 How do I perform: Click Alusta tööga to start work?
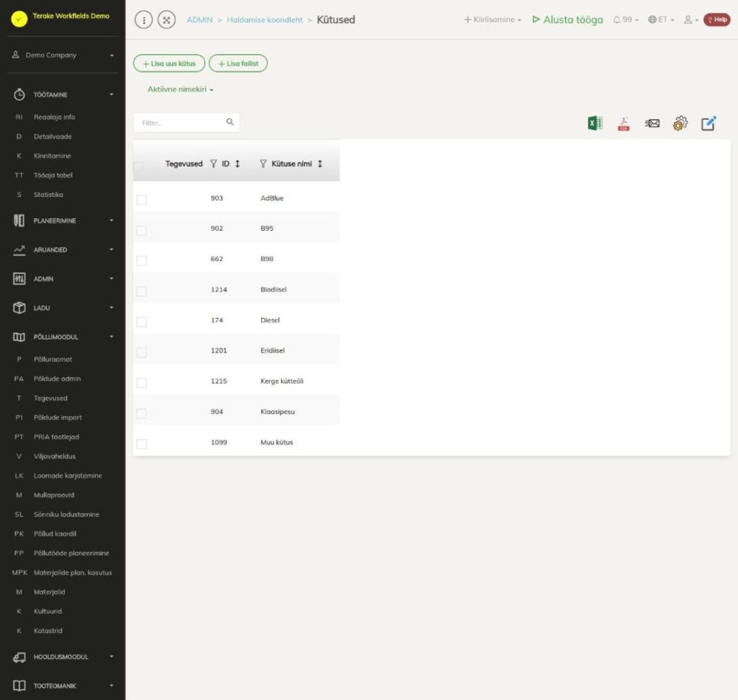click(x=568, y=19)
